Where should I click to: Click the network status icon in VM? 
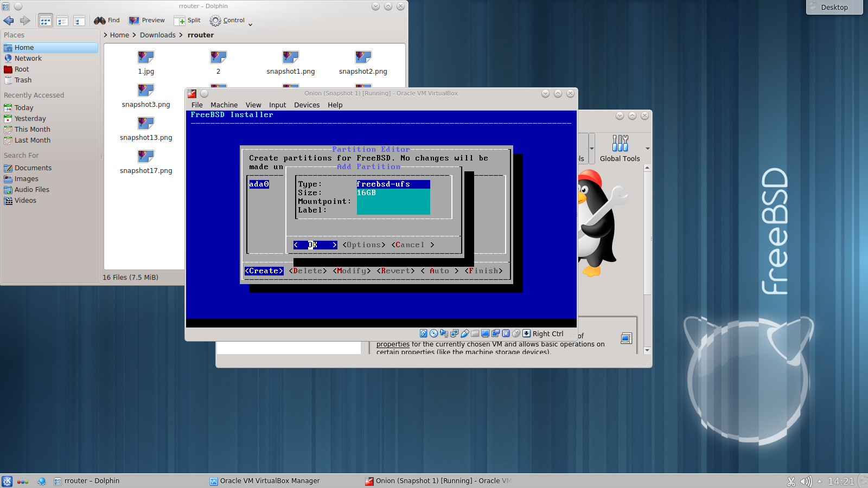point(455,333)
